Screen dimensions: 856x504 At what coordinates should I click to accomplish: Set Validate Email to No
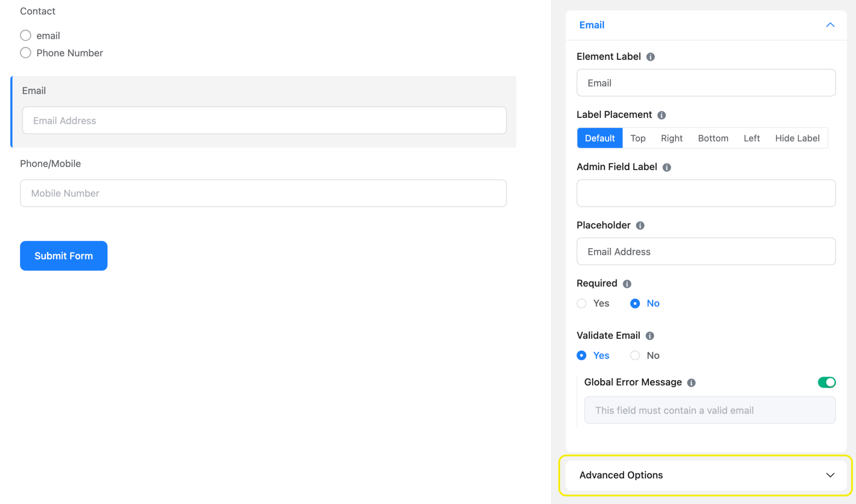point(635,356)
